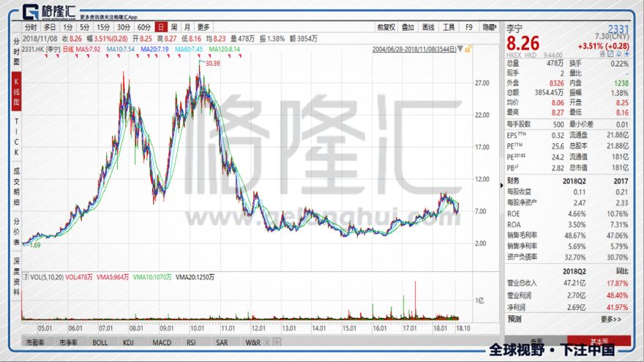Click the MA20:7.19 legend label
Screen dimensions: 644x362
click(154, 49)
